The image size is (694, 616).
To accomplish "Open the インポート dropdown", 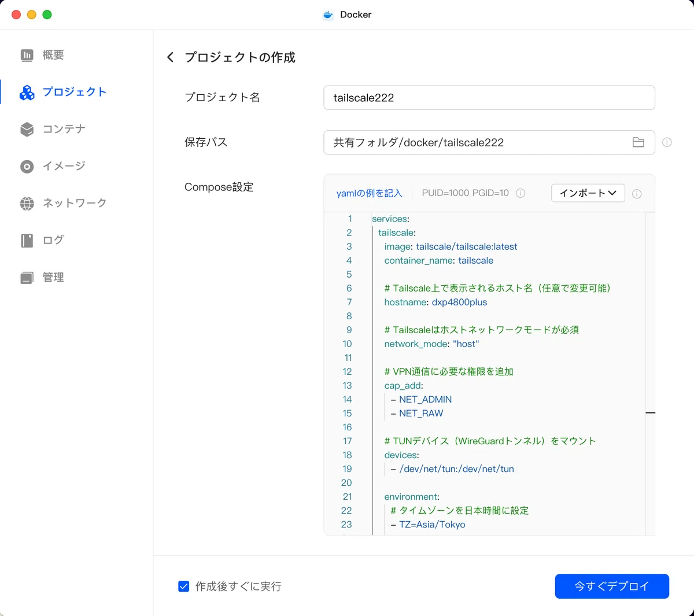I will [x=588, y=193].
